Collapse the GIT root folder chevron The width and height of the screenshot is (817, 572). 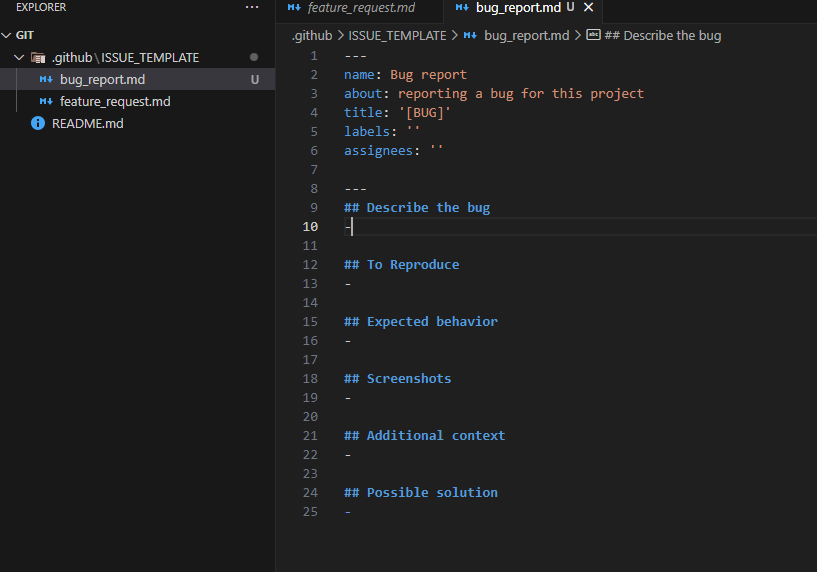[x=6, y=35]
